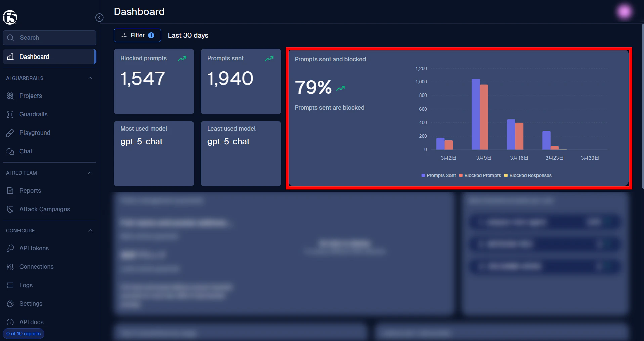Open the user avatar menu
Screen dimensions: 644x341
(x=625, y=12)
